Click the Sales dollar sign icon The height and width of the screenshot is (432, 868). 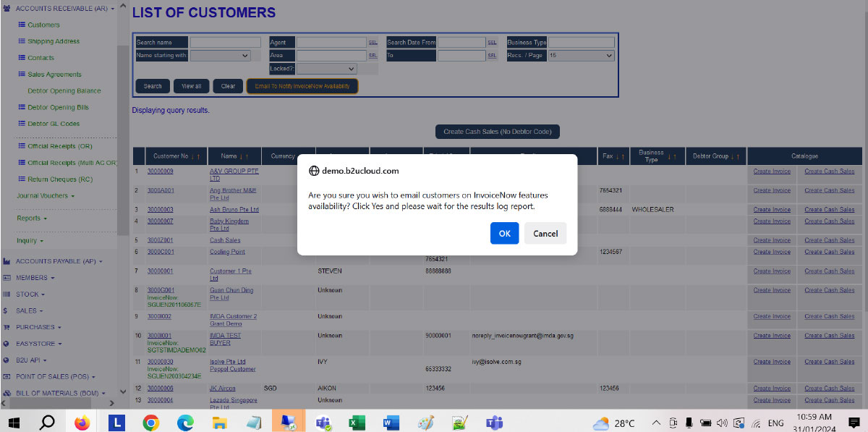click(x=7, y=310)
